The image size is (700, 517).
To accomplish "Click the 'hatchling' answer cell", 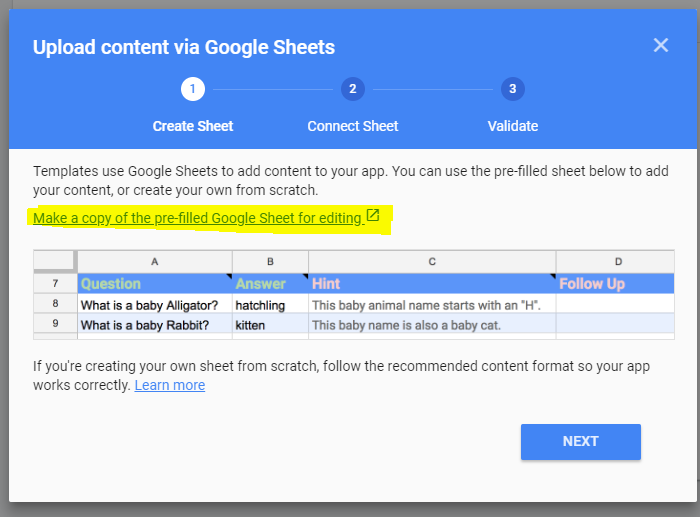I will [x=271, y=305].
